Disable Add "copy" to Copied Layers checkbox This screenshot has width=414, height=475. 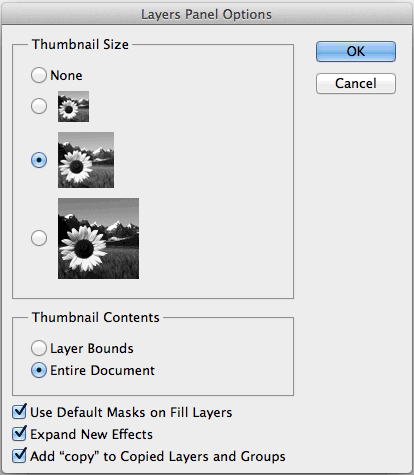pos(19,455)
